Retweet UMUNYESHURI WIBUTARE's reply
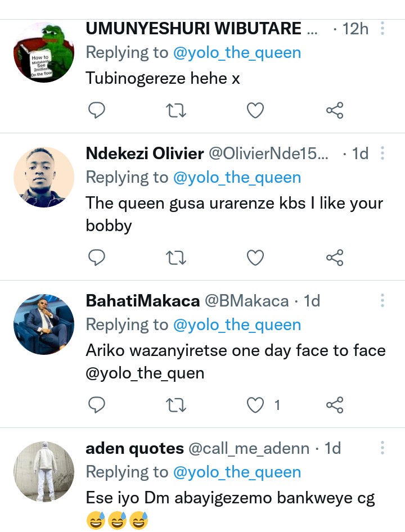Screen dimensions: 405x532 click(x=177, y=110)
